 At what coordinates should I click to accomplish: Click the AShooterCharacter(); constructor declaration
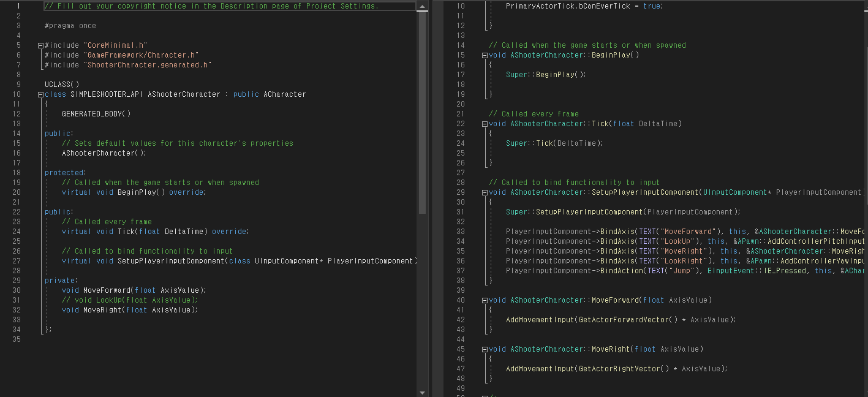[104, 153]
